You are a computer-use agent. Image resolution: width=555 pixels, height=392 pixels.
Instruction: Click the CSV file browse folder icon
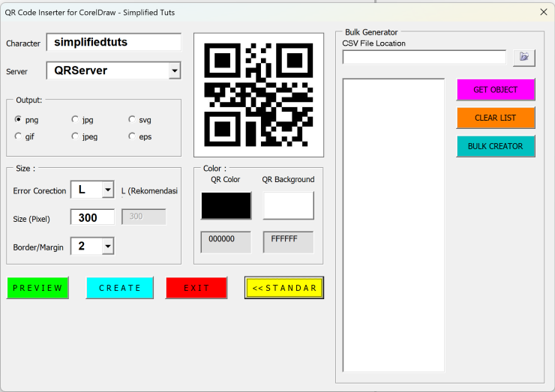[524, 58]
